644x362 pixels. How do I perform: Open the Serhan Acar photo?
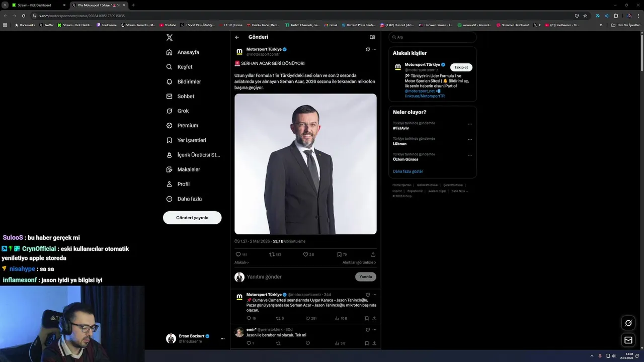[x=305, y=164]
